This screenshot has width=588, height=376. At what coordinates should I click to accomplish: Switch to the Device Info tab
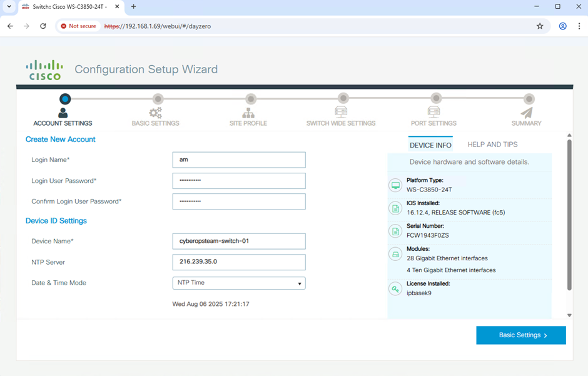pyautogui.click(x=430, y=145)
